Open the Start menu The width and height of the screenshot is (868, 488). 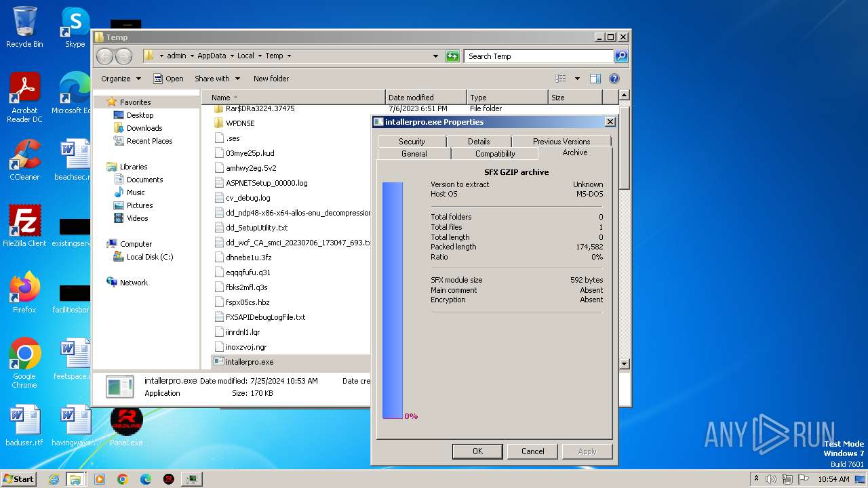click(x=19, y=479)
